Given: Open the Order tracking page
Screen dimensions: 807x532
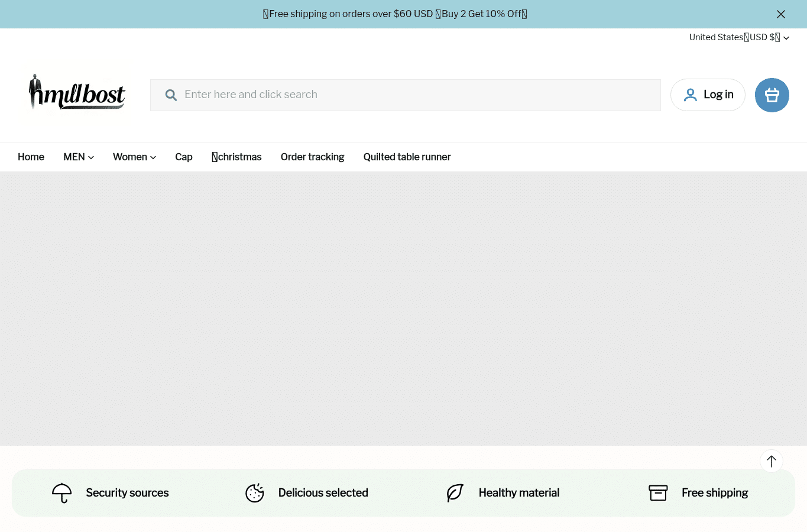Looking at the screenshot, I should [313, 157].
